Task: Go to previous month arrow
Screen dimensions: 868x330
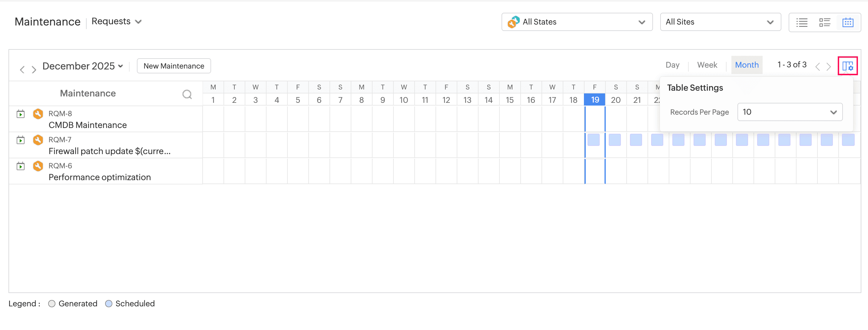Action: 22,69
